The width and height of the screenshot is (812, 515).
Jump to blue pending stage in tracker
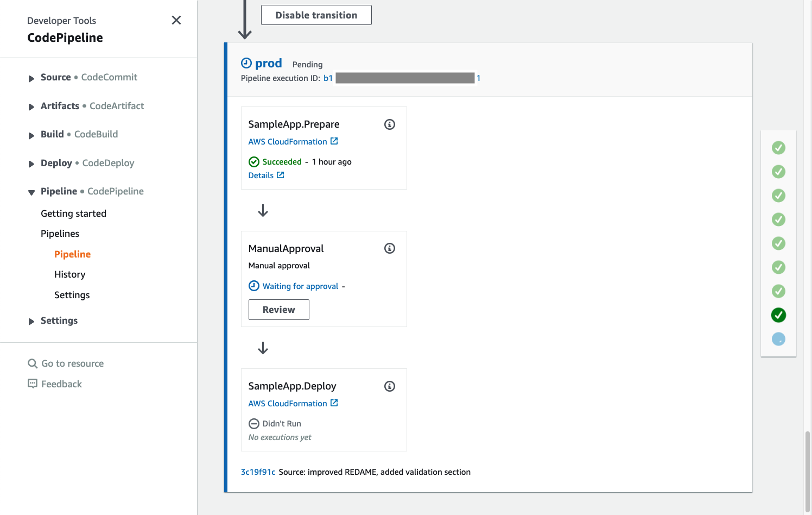pyautogui.click(x=779, y=339)
